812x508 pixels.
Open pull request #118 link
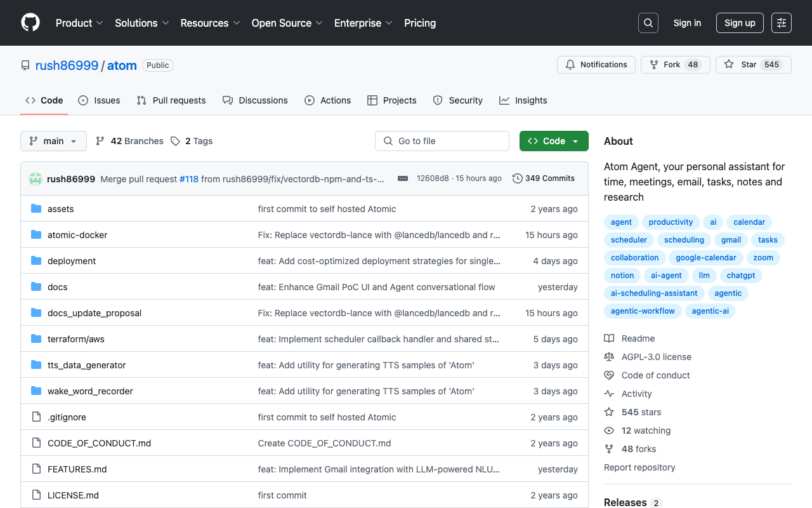(189, 179)
